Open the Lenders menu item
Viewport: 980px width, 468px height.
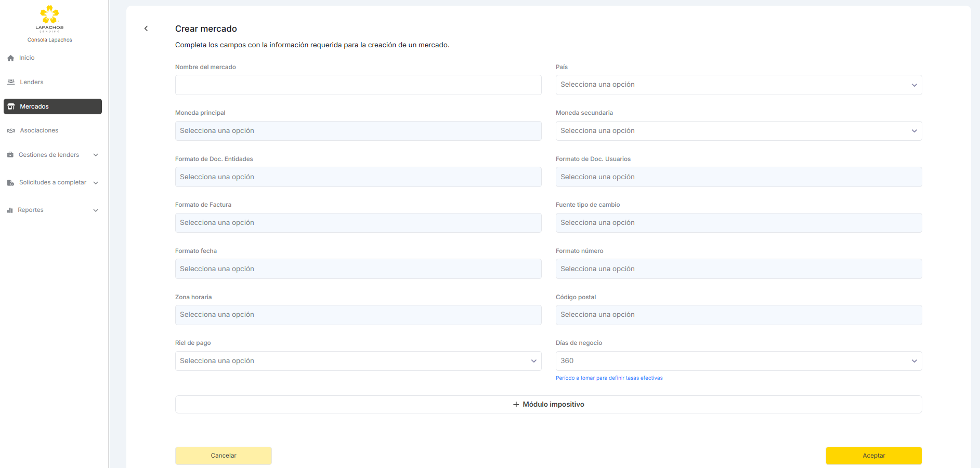pyautogui.click(x=32, y=82)
